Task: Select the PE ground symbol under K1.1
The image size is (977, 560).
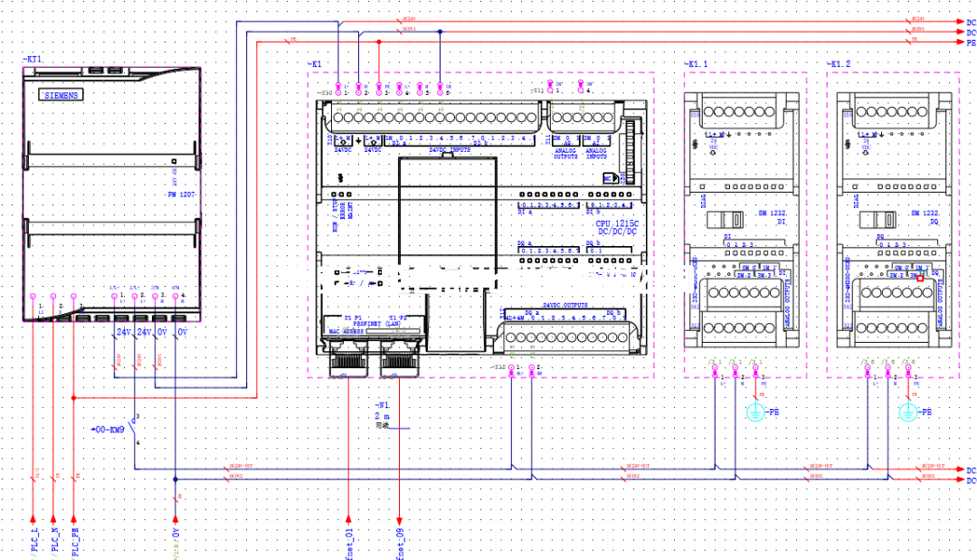Action: click(756, 412)
